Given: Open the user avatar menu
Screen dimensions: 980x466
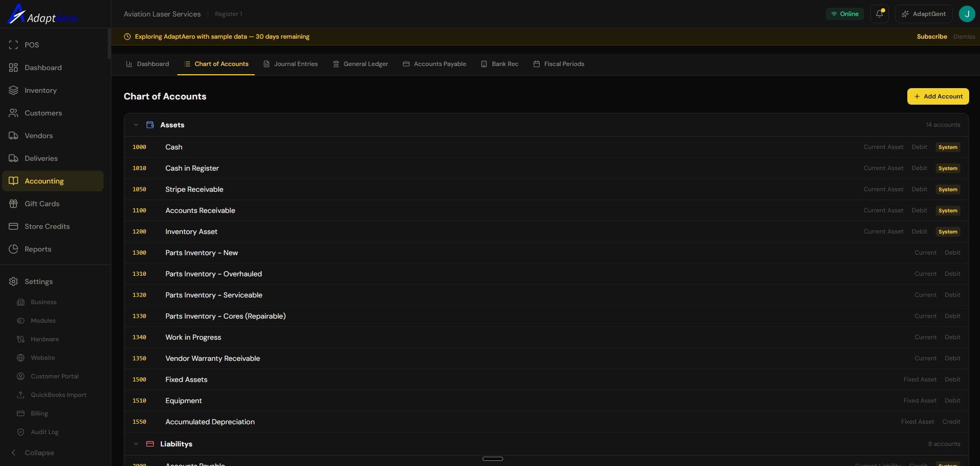Looking at the screenshot, I should [x=967, y=14].
